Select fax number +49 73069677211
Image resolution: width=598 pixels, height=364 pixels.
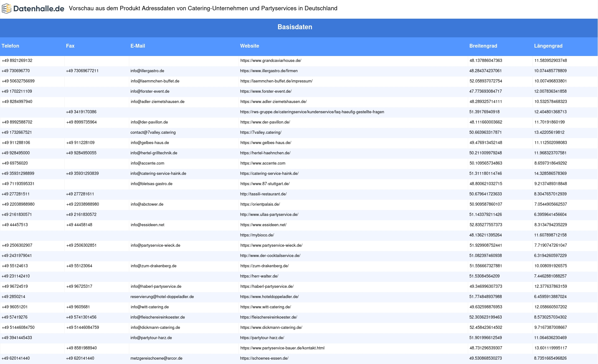[82, 71]
